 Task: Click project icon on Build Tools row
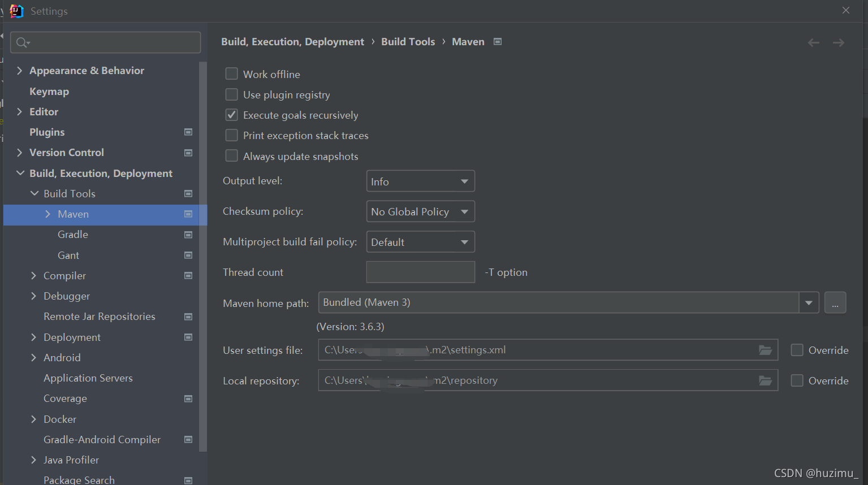188,193
